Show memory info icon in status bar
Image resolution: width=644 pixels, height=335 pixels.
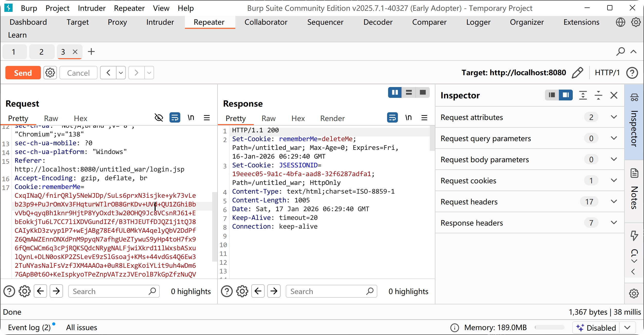tap(454, 328)
